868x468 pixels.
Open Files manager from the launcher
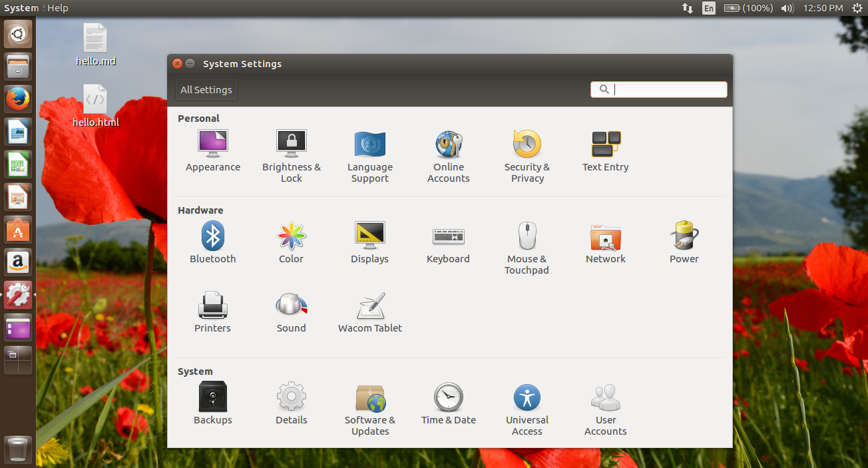(18, 66)
